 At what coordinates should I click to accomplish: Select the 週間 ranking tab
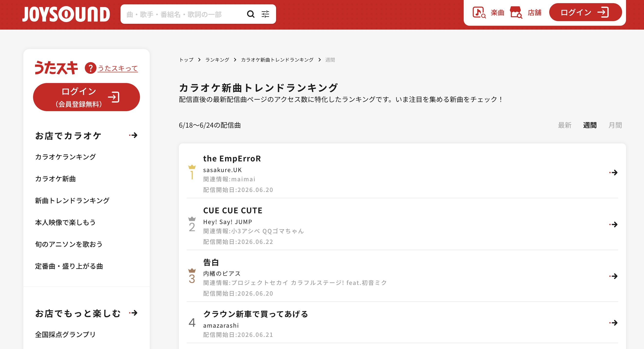click(x=590, y=125)
